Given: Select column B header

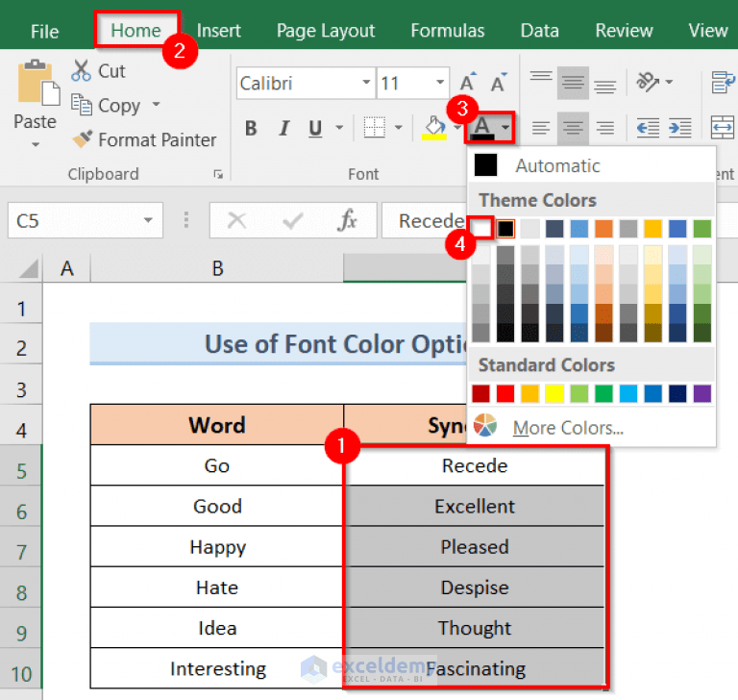Looking at the screenshot, I should (217, 268).
